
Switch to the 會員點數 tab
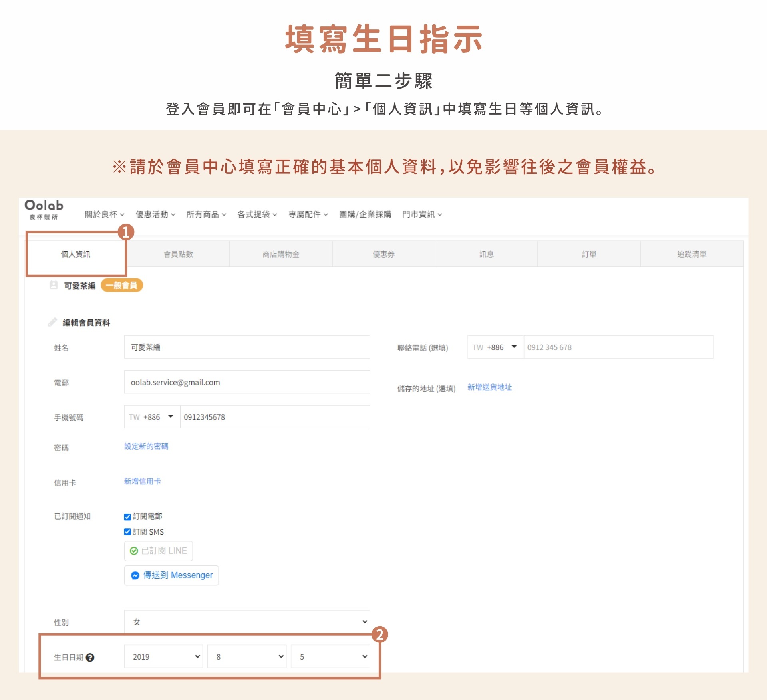[178, 254]
